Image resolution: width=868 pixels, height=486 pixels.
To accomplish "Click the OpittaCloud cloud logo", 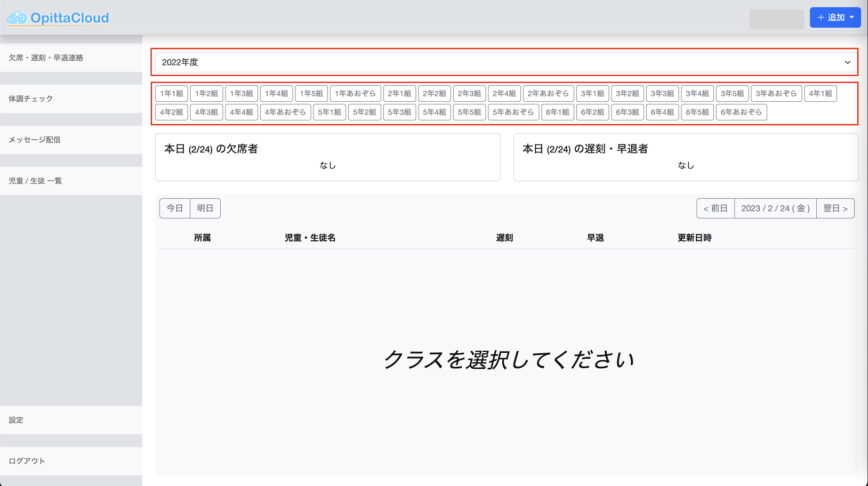I will coord(58,18).
